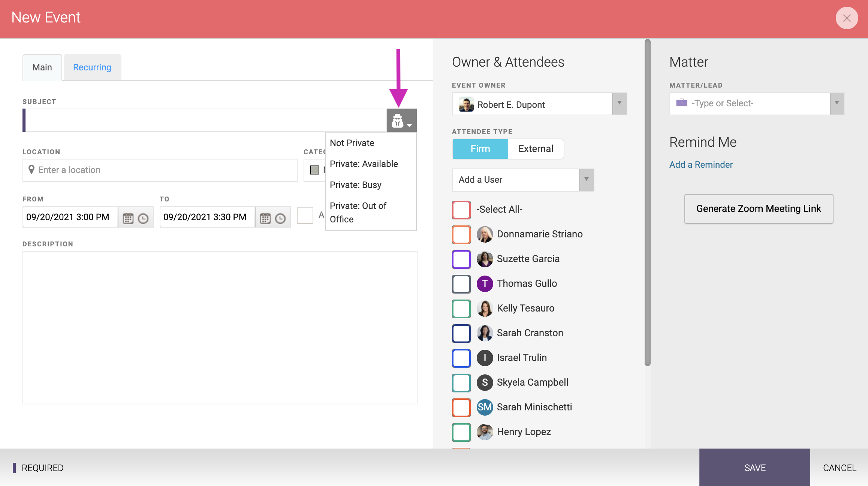This screenshot has height=486, width=868.
Task: Click Robert E. Dupont's avatar photo
Action: (x=466, y=104)
